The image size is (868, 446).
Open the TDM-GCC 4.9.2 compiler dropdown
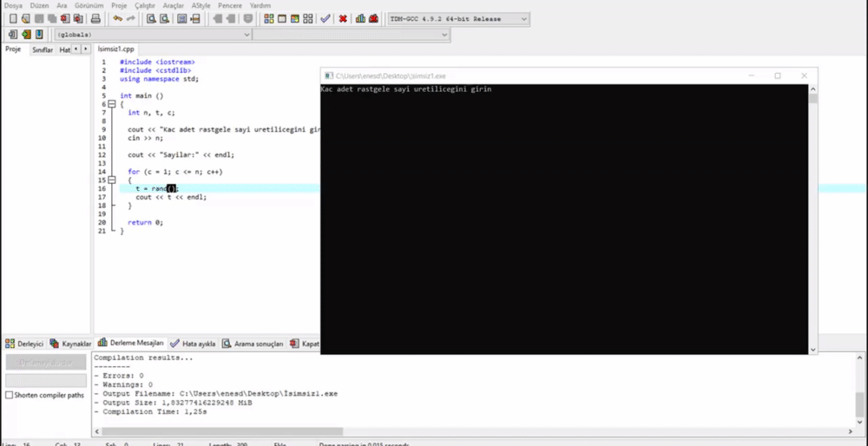[458, 19]
